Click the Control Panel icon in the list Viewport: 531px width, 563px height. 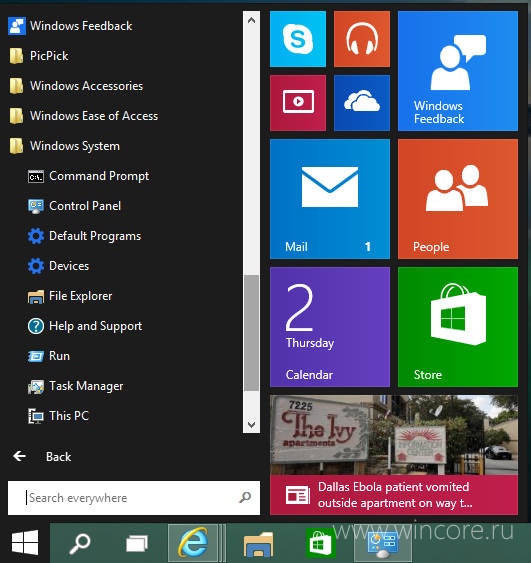[x=36, y=206]
